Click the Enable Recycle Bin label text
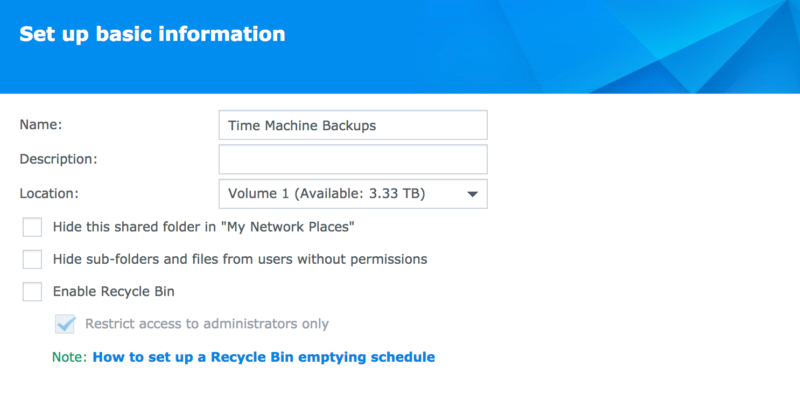The width and height of the screenshot is (800, 394). (x=114, y=291)
